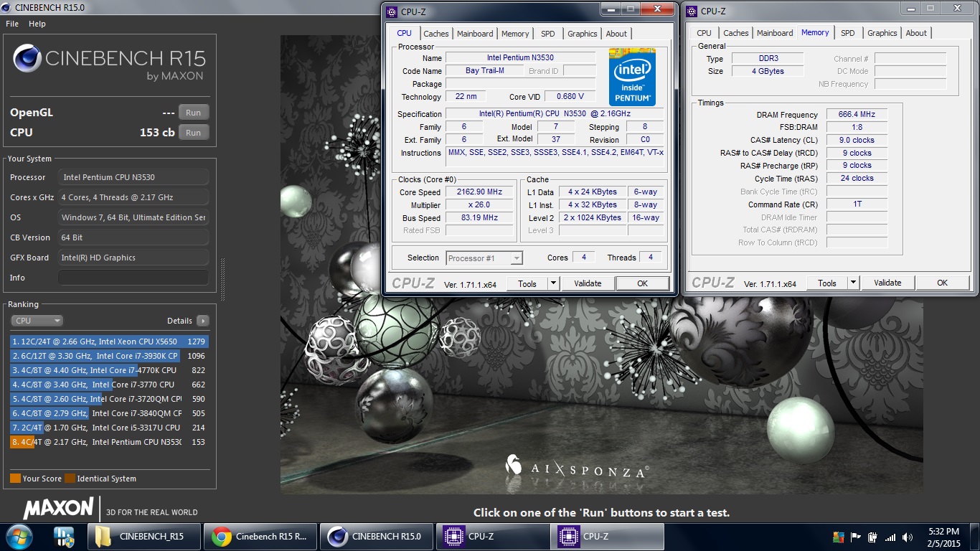Select the Core i5-3317U ranking row
Image resolution: width=980 pixels, height=551 pixels.
click(x=109, y=428)
